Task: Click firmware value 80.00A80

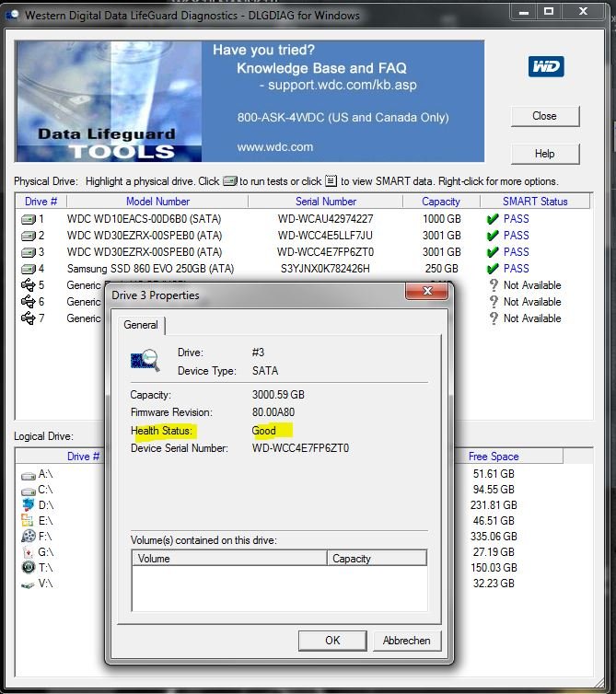Action: click(273, 412)
